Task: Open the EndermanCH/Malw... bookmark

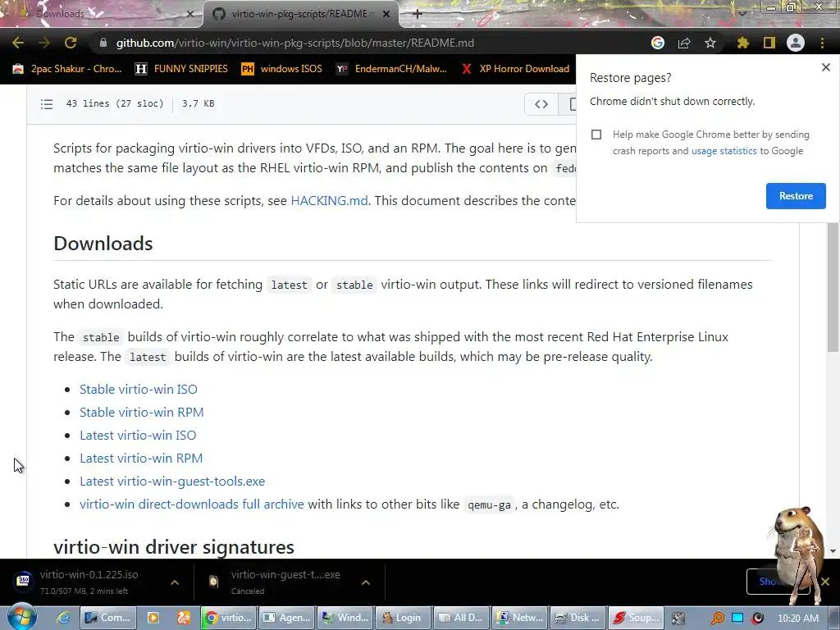Action: [x=391, y=69]
